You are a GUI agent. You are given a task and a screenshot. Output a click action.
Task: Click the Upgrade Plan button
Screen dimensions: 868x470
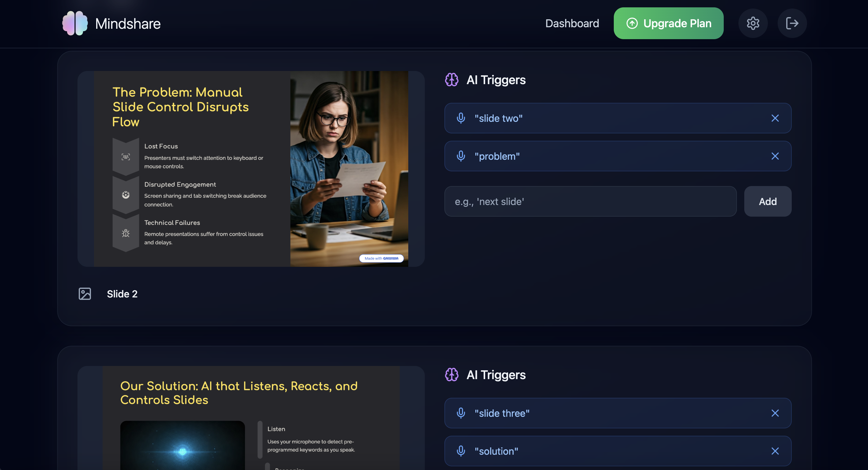point(668,23)
